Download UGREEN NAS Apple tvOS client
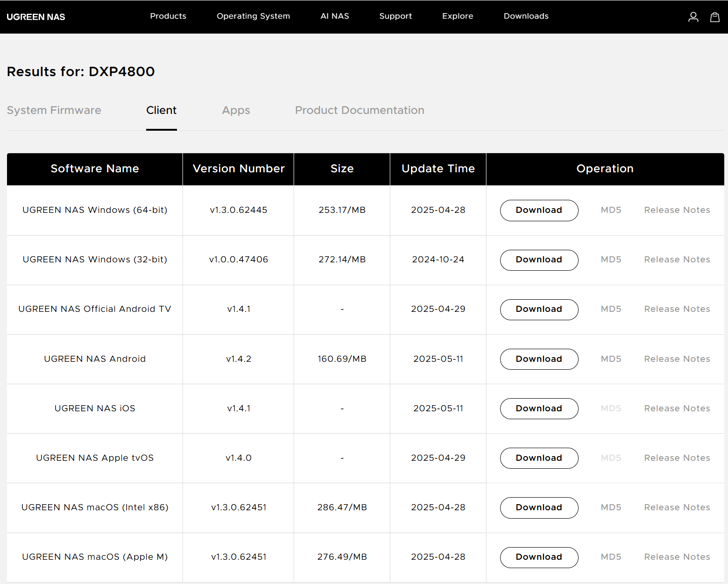The width and height of the screenshot is (728, 584). coord(539,458)
